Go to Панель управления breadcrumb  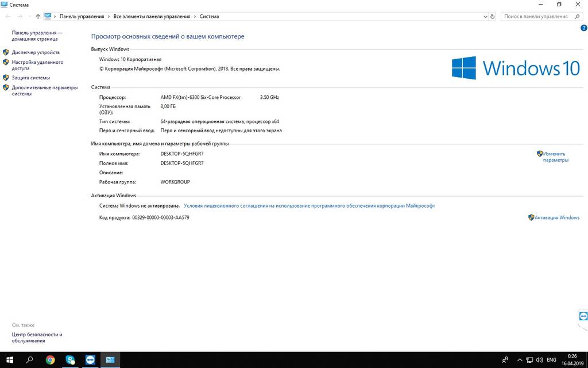point(82,17)
